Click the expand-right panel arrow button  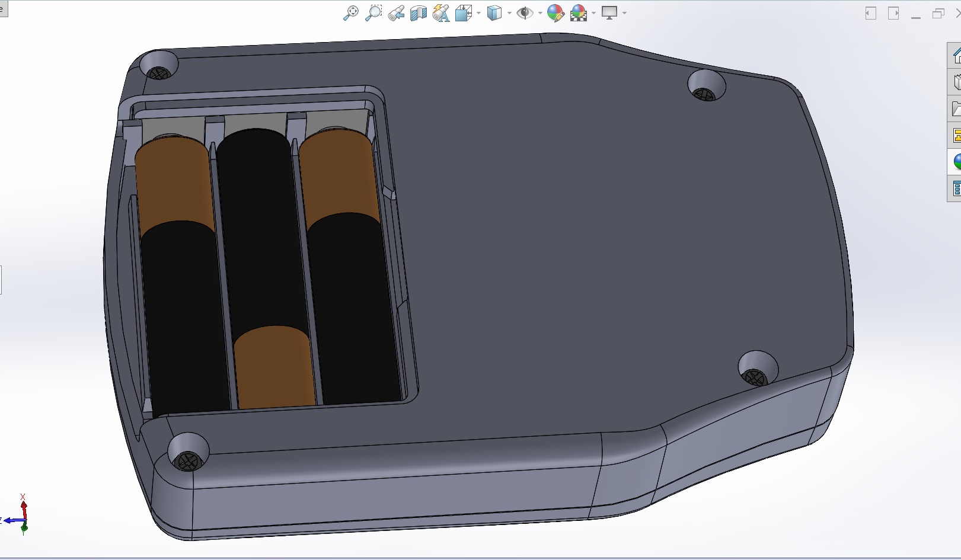click(x=893, y=13)
